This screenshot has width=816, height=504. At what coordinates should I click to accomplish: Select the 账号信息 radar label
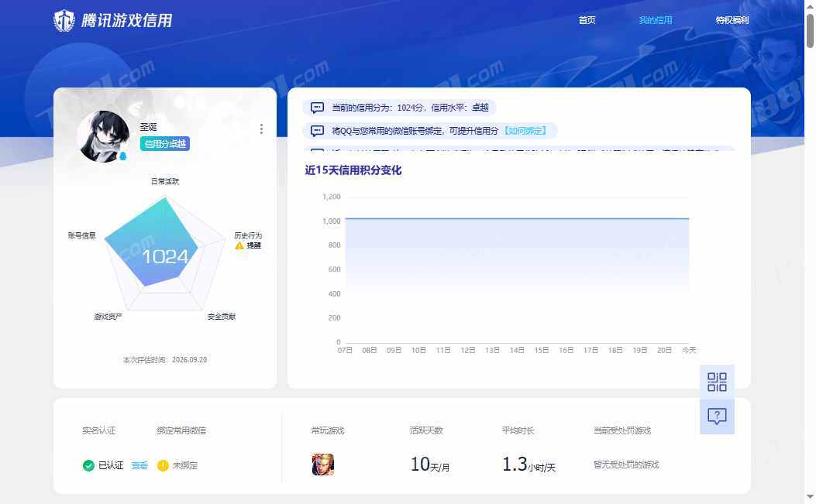[x=81, y=235]
